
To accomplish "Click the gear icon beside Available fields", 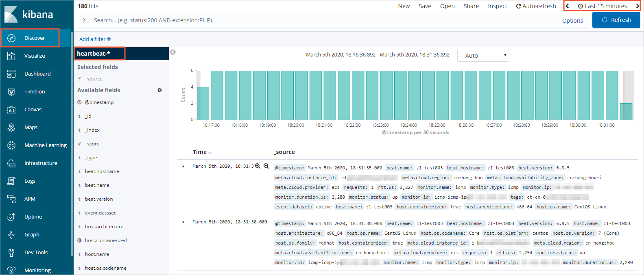I will click(160, 90).
